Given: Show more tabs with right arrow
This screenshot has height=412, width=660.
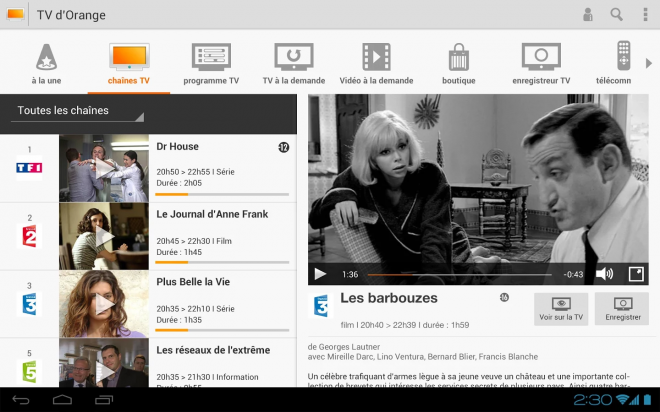Looking at the screenshot, I should click(x=649, y=64).
